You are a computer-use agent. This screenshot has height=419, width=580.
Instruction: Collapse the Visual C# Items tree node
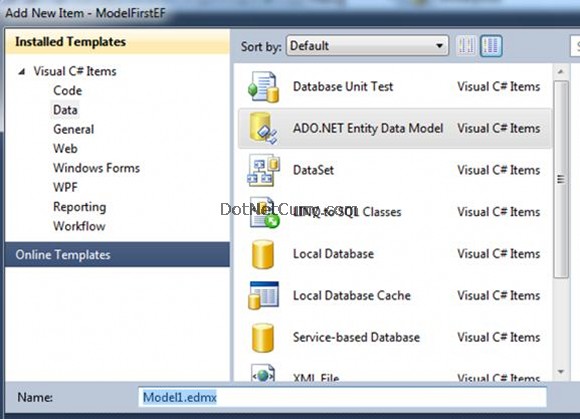click(x=22, y=71)
